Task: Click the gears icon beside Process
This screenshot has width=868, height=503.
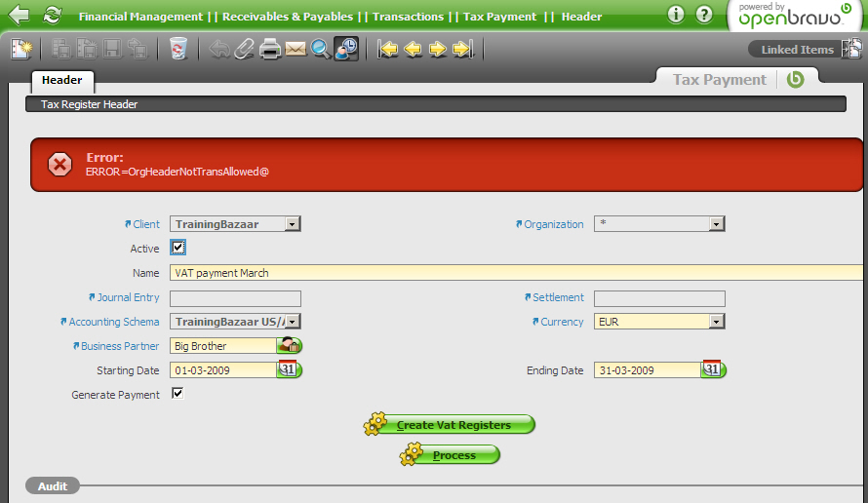Action: coord(412,454)
